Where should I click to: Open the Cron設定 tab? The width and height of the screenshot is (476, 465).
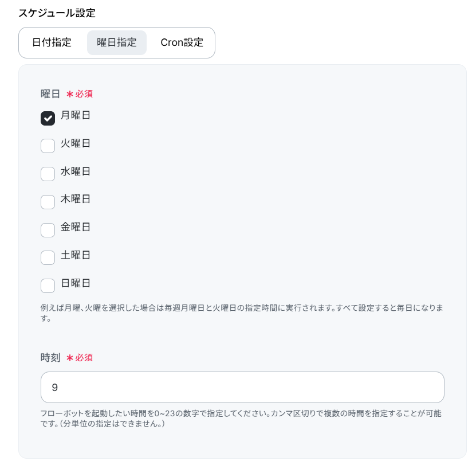(x=182, y=42)
